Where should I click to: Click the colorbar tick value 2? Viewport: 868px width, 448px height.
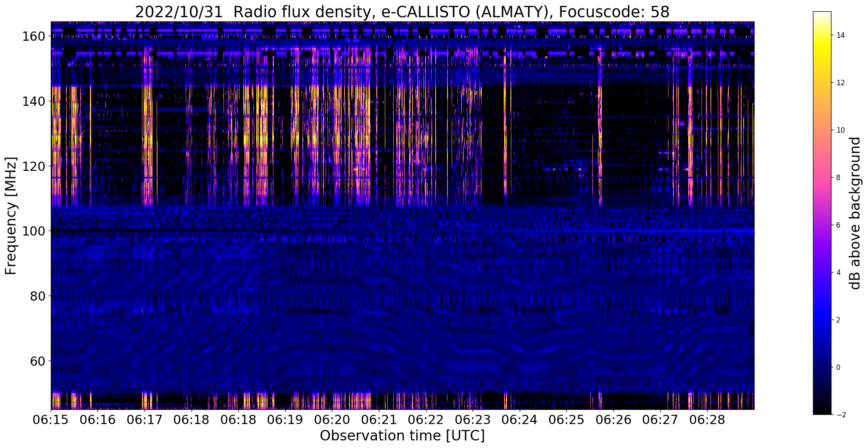[x=839, y=320]
